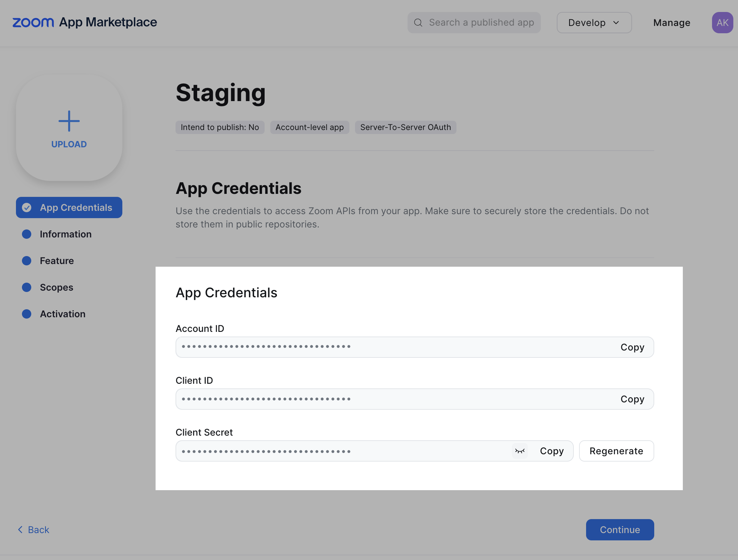Go to the Activation step
The image size is (738, 560).
point(63,314)
